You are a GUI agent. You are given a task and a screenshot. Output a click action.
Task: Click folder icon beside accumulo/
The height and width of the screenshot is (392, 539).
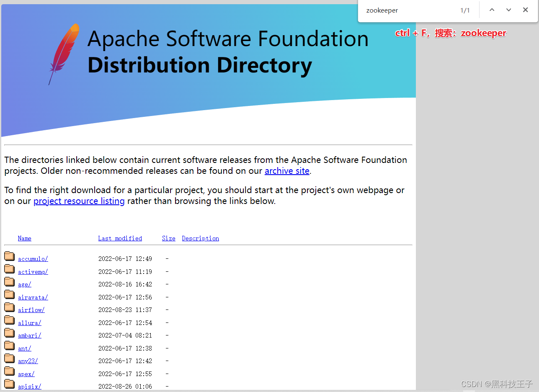pyautogui.click(x=10, y=256)
